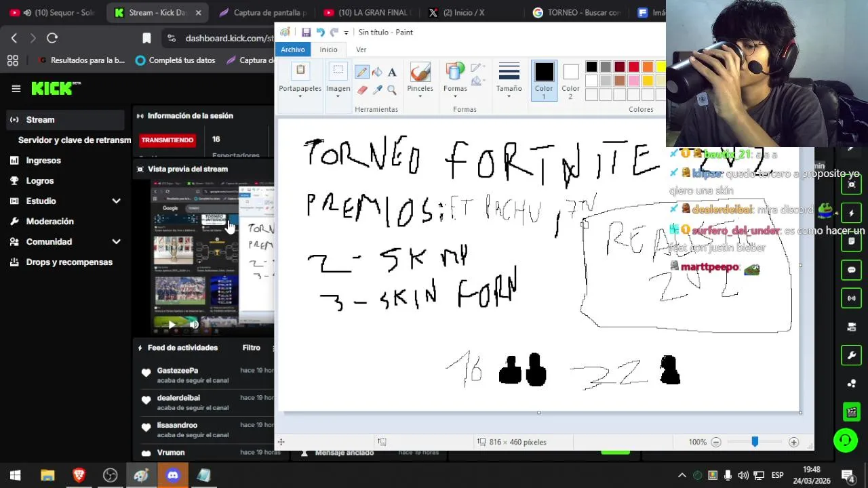
Task: Pick the red color in Paint palette
Action: [x=633, y=66]
